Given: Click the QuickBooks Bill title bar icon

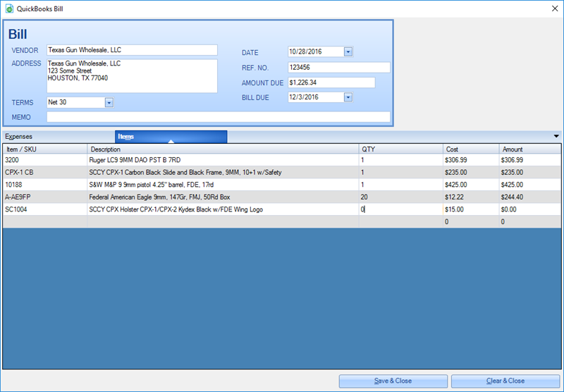Looking at the screenshot, I should pos(9,8).
